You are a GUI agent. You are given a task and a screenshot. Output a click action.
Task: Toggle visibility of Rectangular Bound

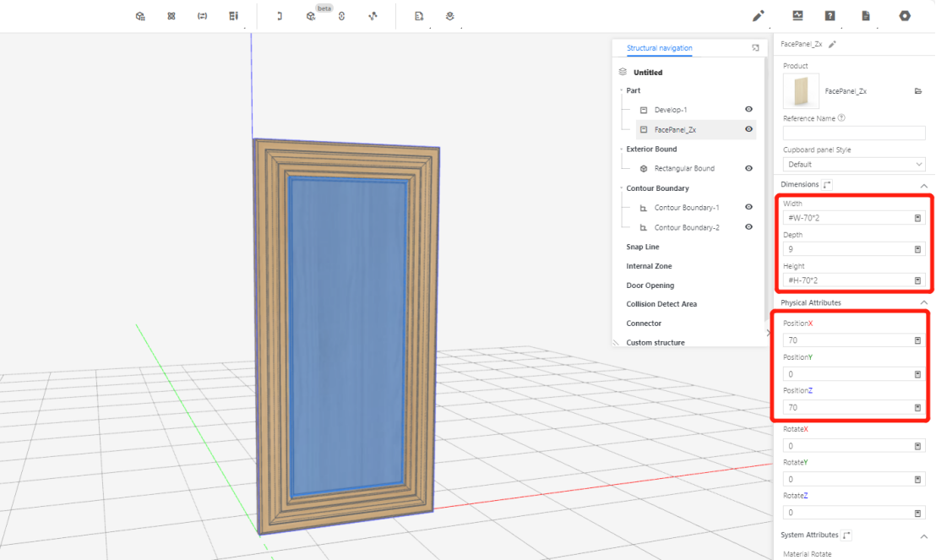[748, 168]
